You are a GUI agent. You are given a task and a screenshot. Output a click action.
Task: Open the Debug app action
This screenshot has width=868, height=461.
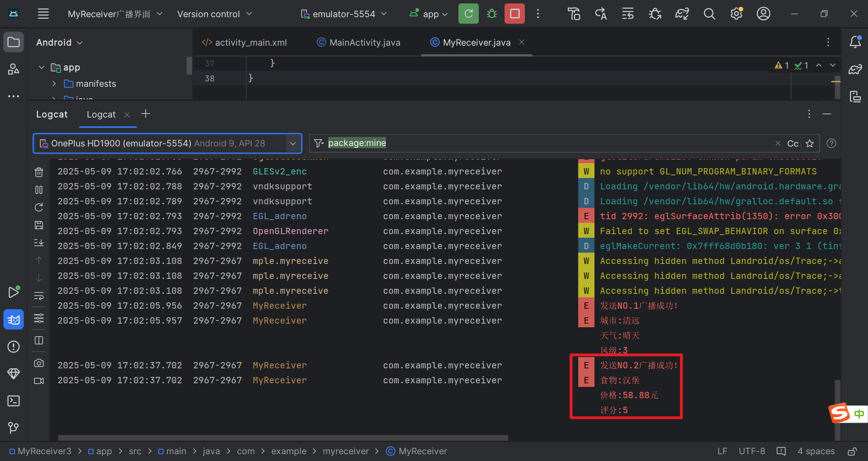pos(491,14)
